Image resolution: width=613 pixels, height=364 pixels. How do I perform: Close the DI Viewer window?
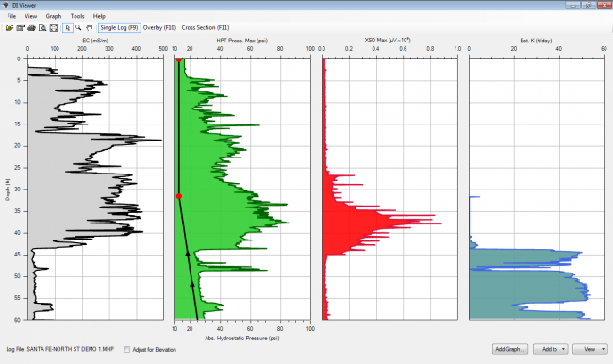pos(604,5)
